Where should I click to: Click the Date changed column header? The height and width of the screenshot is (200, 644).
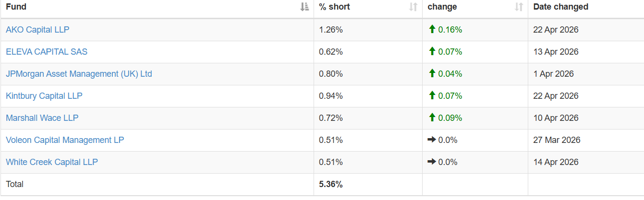(x=560, y=7)
